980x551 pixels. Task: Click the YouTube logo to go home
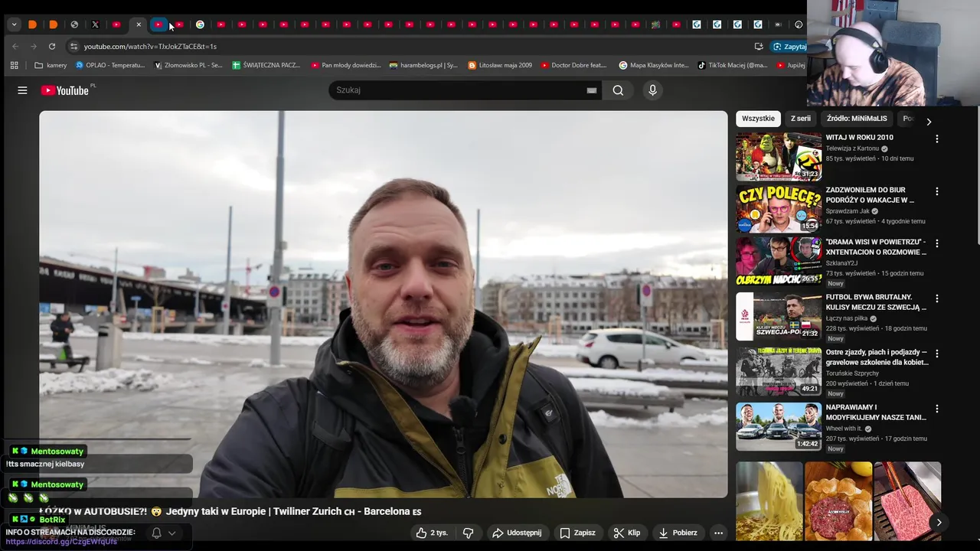66,90
